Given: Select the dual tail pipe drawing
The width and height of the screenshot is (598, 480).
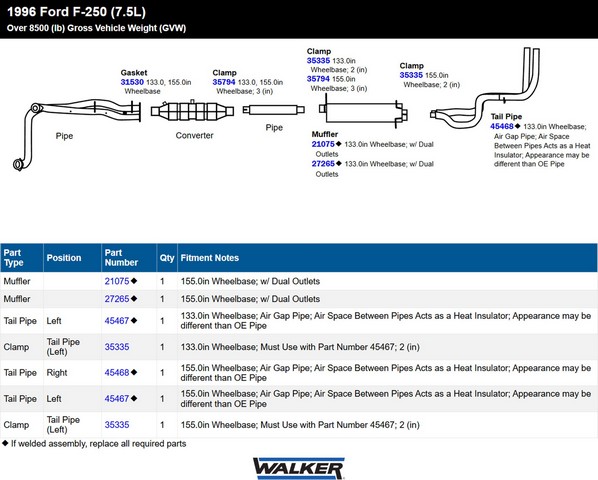Looking at the screenshot, I should [485, 87].
